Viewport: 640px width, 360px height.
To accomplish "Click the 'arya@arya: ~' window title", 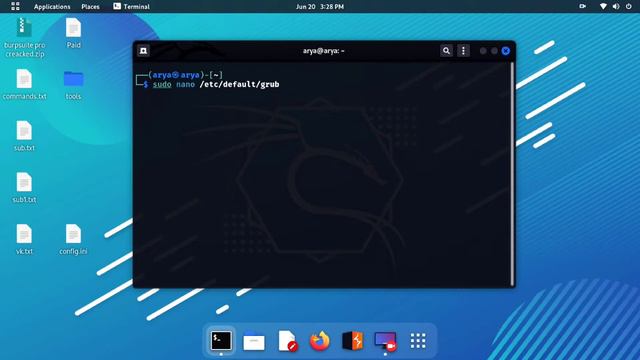I will click(x=324, y=51).
